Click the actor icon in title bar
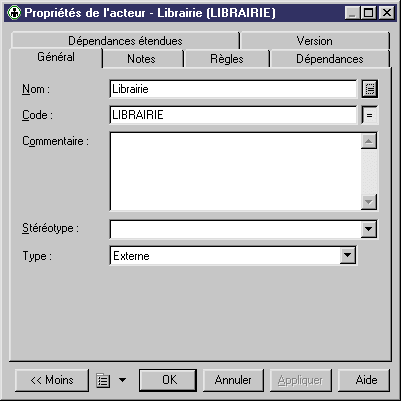The width and height of the screenshot is (401, 401). click(x=14, y=13)
